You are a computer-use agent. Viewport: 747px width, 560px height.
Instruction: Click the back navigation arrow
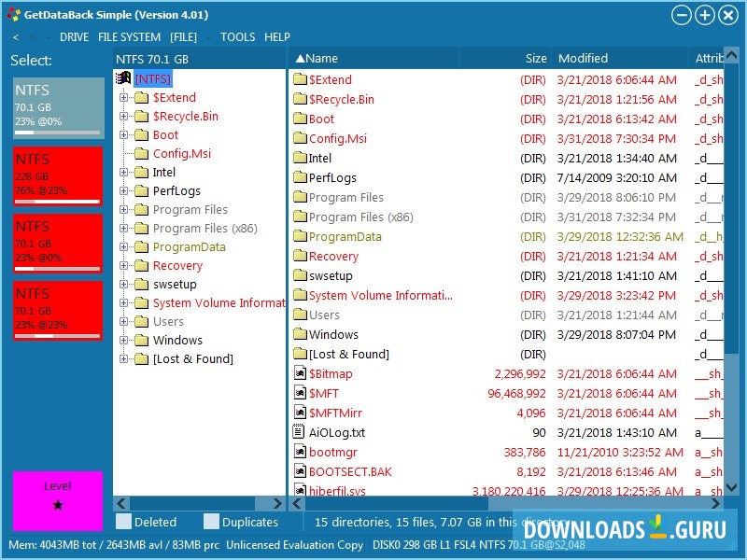point(14,36)
